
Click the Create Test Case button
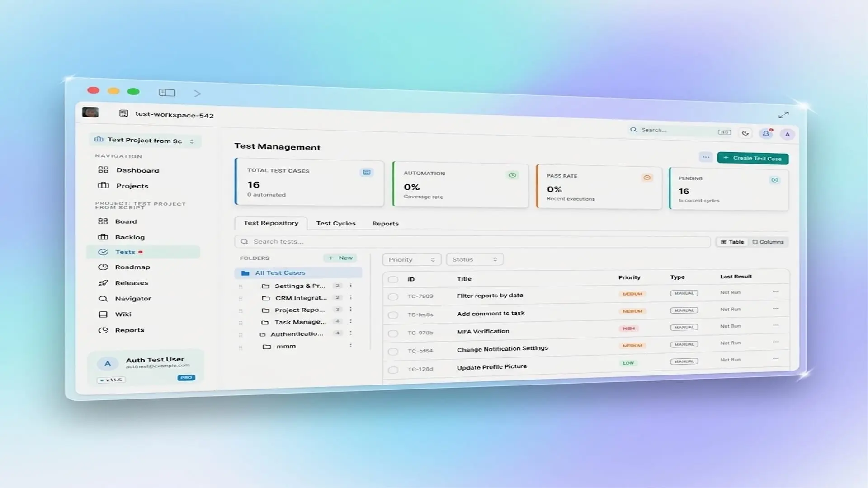(x=753, y=158)
